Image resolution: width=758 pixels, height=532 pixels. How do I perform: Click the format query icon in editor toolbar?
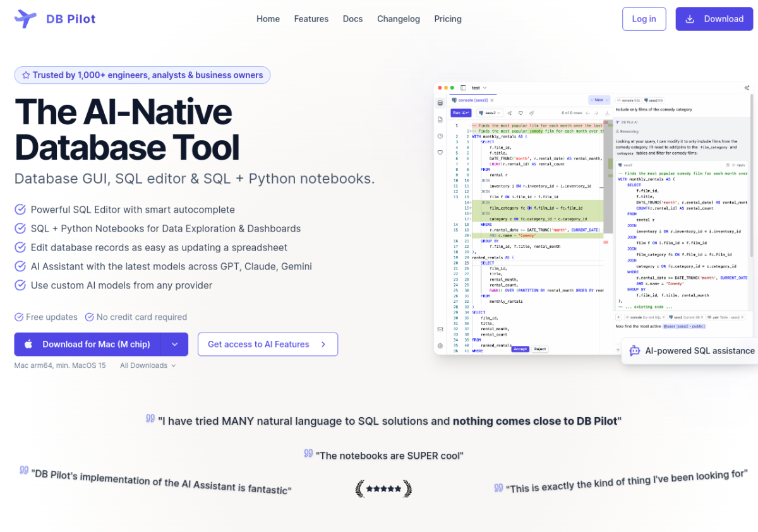(x=532, y=113)
